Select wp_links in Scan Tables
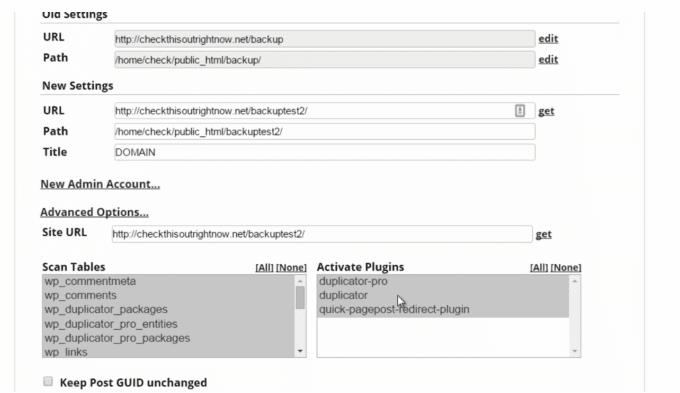Image resolution: width=680 pixels, height=393 pixels. click(x=169, y=352)
